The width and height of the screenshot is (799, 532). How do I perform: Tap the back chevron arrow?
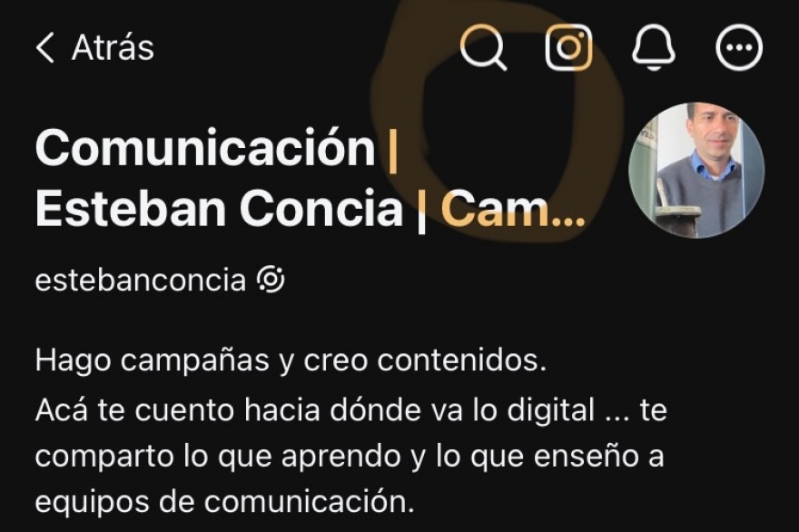[44, 48]
